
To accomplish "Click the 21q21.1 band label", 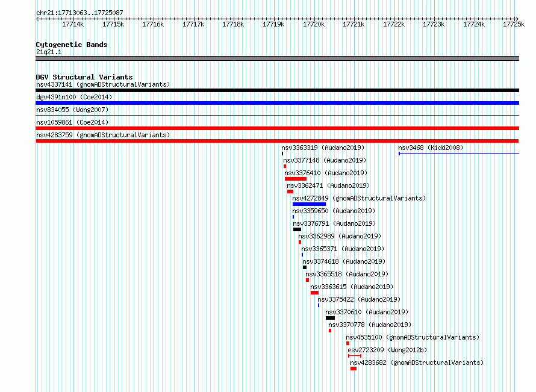I will pos(49,52).
